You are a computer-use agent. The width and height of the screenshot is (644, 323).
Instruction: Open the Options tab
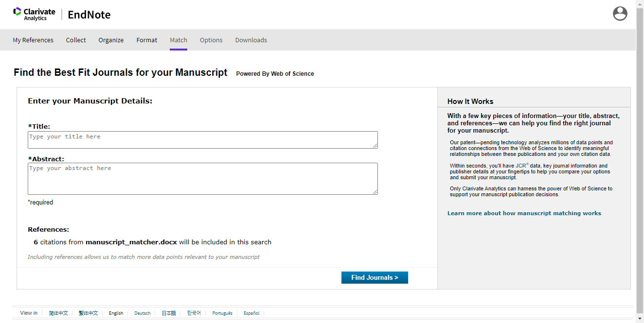tap(211, 40)
